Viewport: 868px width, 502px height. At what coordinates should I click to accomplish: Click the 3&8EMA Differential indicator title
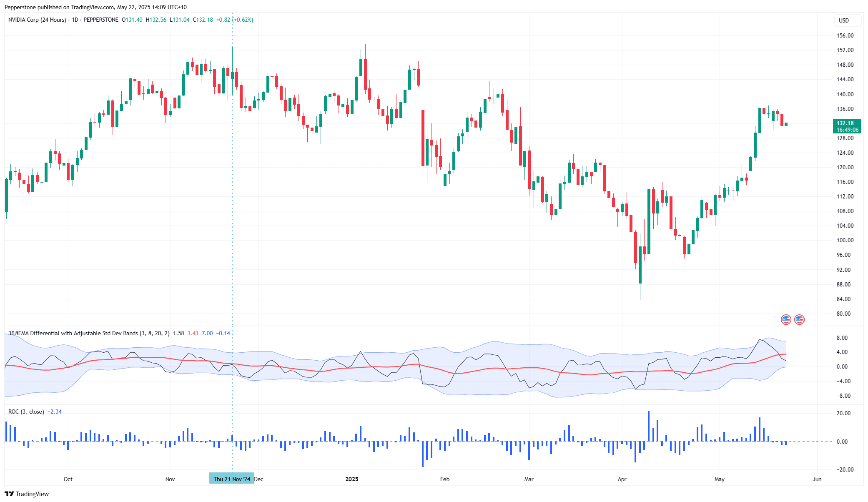pos(89,333)
